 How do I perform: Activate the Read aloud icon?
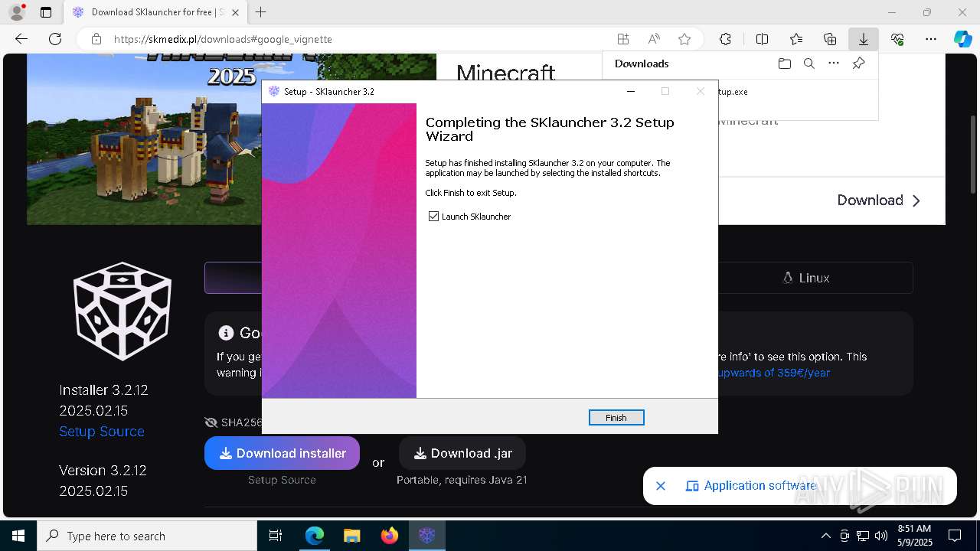point(654,39)
